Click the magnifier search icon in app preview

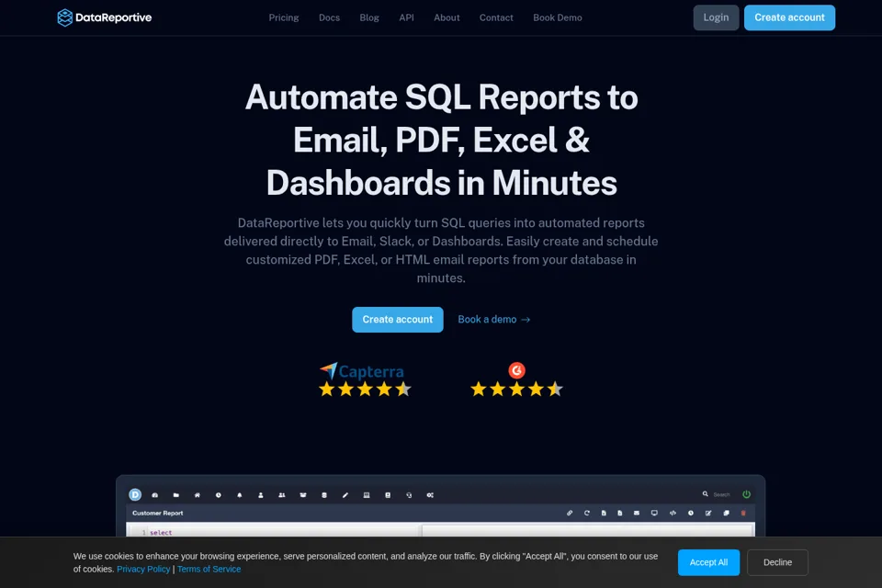pos(705,494)
